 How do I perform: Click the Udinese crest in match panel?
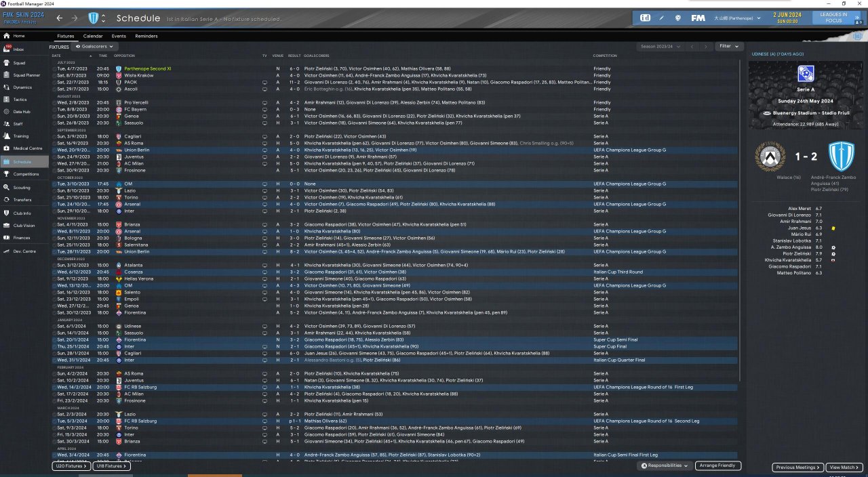coord(769,157)
